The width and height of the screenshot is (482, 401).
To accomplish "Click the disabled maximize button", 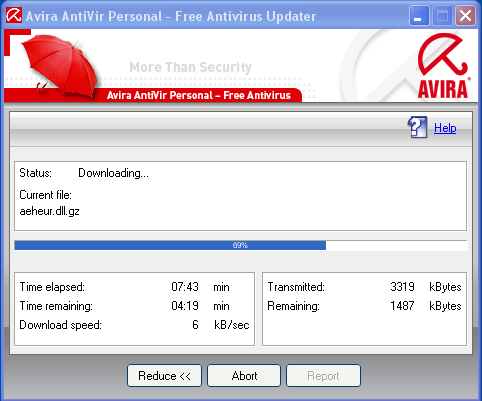I will (x=442, y=16).
